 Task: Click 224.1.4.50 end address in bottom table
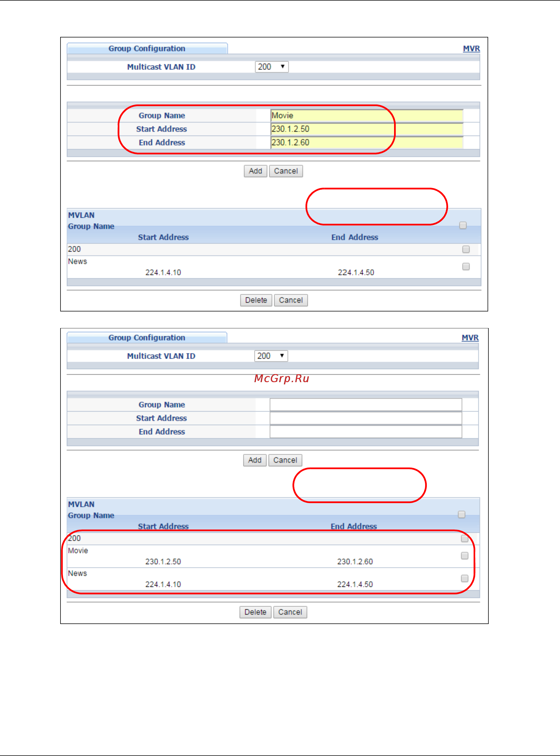tap(355, 585)
